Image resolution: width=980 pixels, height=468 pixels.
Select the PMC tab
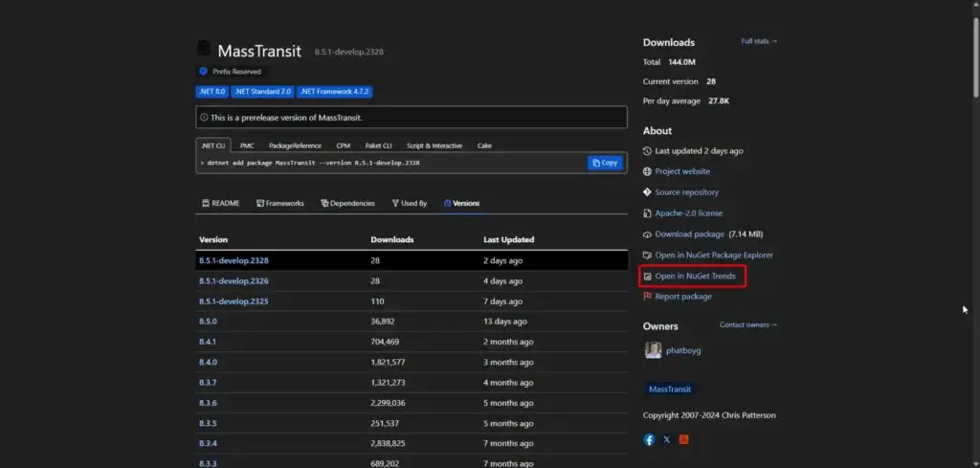(x=247, y=145)
